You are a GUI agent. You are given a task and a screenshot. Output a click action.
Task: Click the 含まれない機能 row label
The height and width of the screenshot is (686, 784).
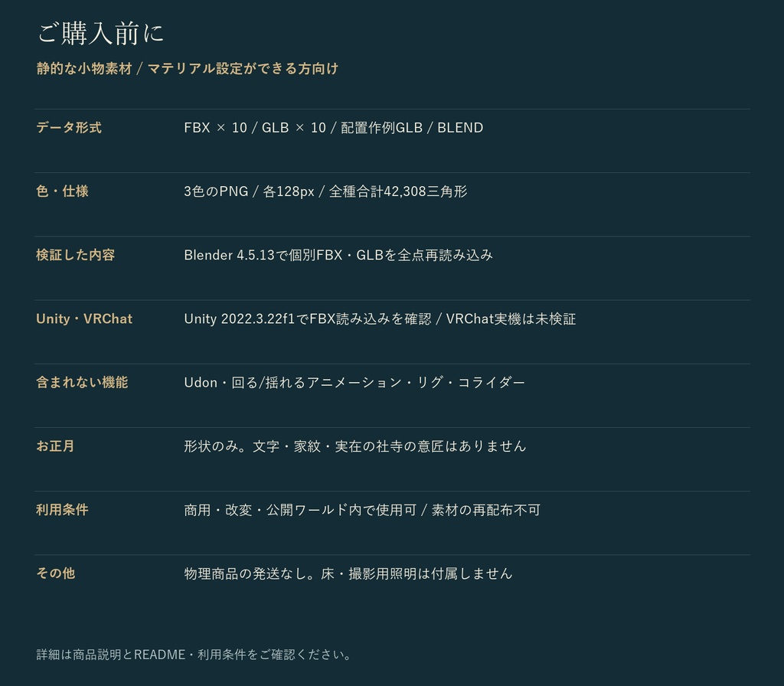coord(82,383)
